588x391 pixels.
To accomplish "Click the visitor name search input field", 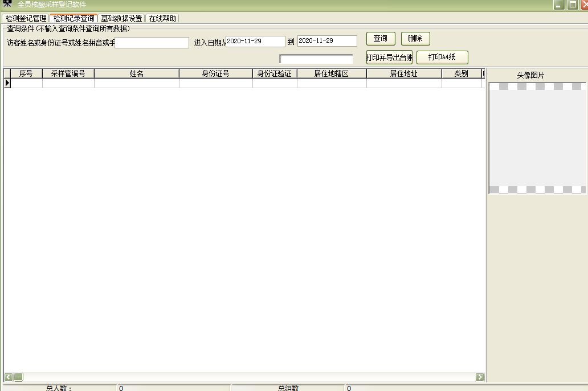I will point(152,42).
